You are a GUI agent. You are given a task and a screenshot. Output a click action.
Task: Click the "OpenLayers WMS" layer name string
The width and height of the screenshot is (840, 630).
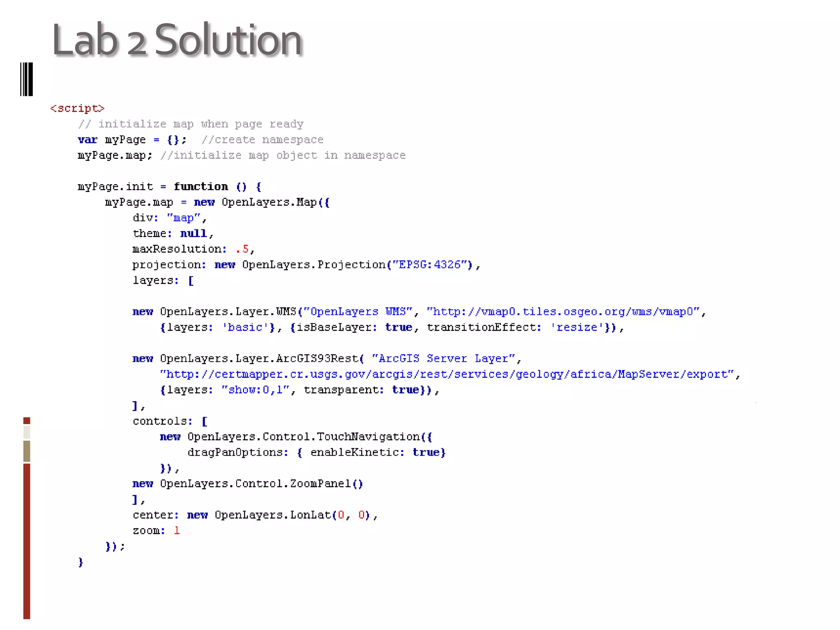pyautogui.click(x=358, y=312)
